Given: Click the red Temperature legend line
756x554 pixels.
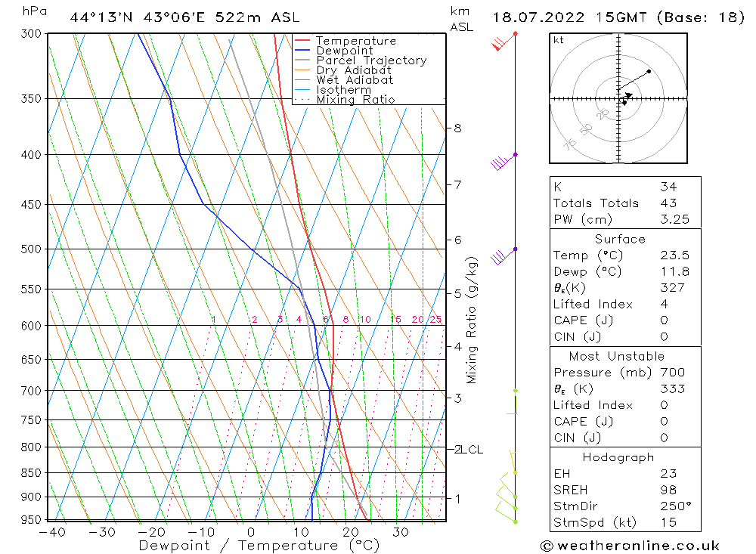Looking at the screenshot, I should (x=302, y=41).
